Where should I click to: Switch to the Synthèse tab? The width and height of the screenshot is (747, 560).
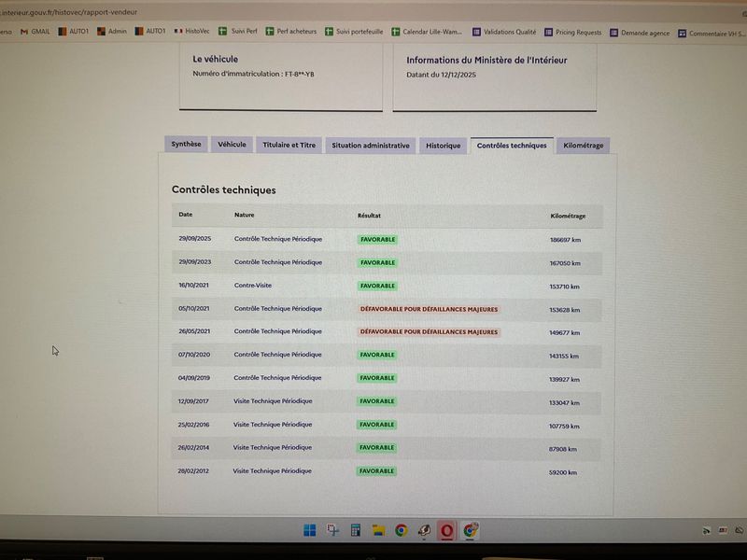tap(186, 145)
